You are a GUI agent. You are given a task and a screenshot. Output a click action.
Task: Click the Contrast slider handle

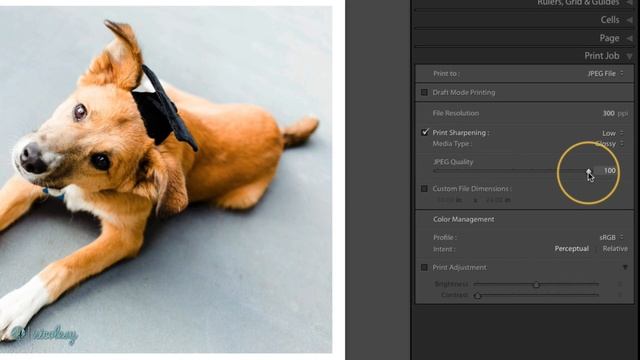[477, 295]
